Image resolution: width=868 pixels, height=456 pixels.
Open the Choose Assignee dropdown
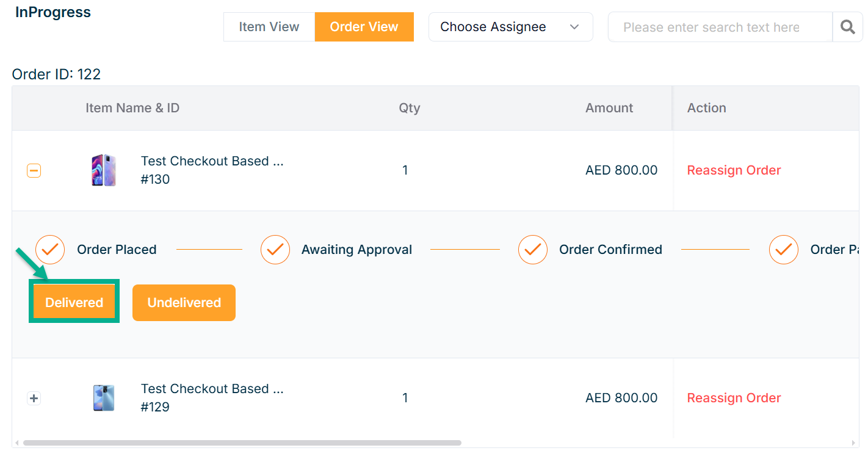tap(510, 27)
